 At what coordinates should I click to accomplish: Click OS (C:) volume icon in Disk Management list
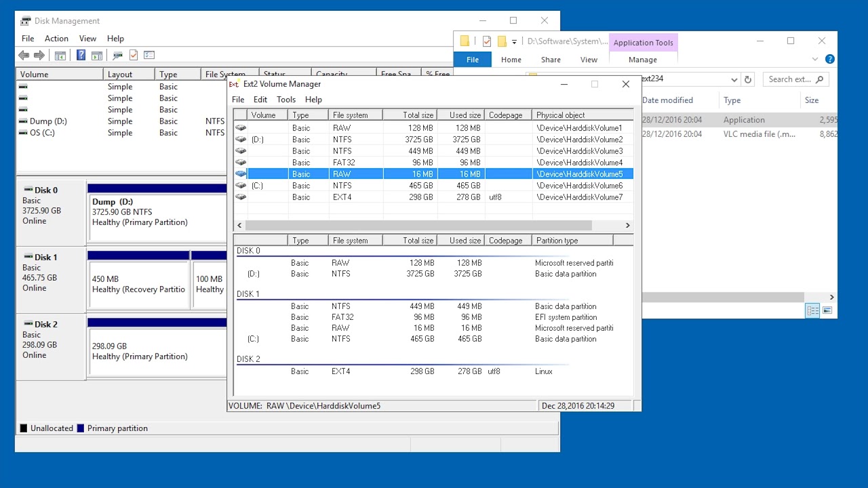[x=23, y=133]
